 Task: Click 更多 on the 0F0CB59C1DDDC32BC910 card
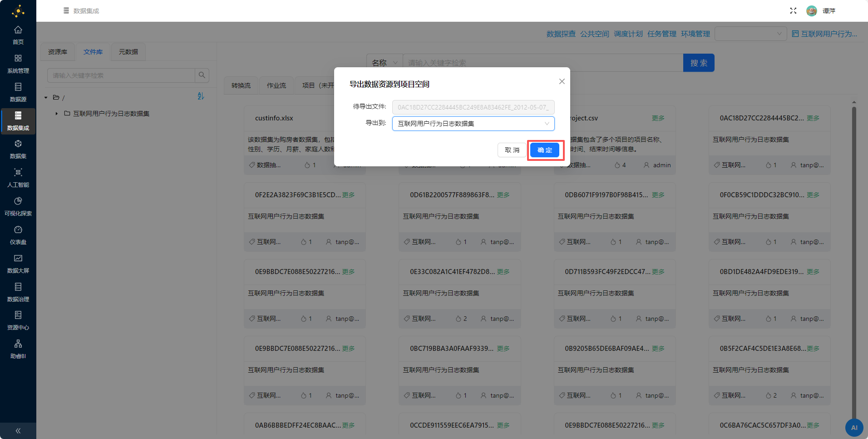813,195
